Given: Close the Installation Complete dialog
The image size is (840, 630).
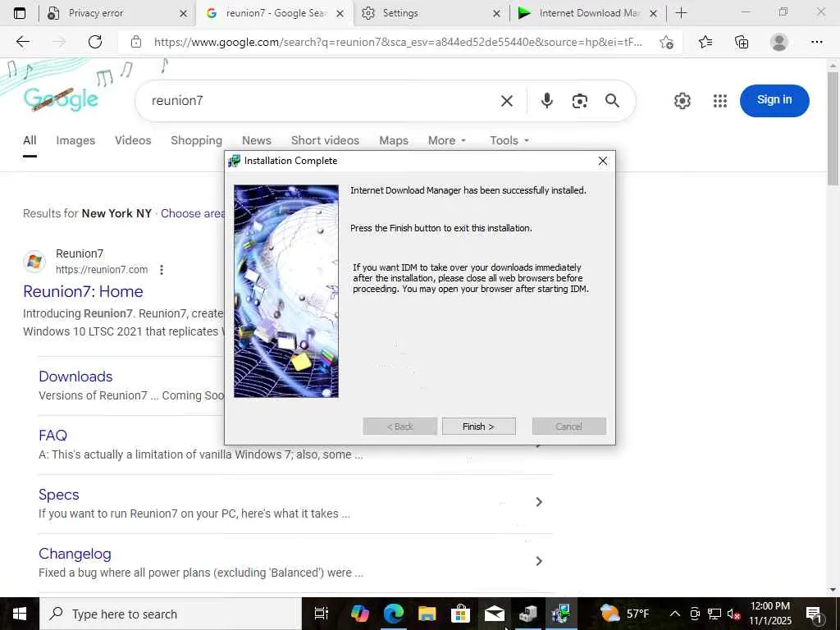Looking at the screenshot, I should 603,161.
